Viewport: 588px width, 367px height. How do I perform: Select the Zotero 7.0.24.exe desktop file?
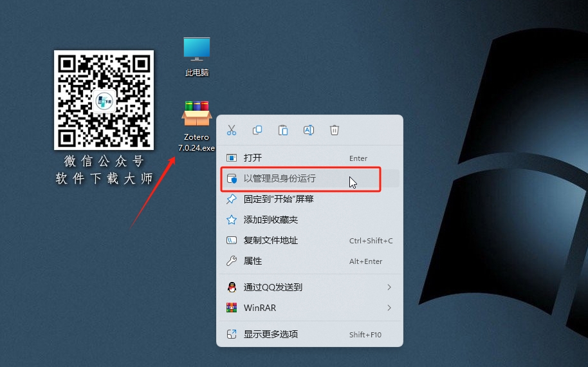coord(196,126)
